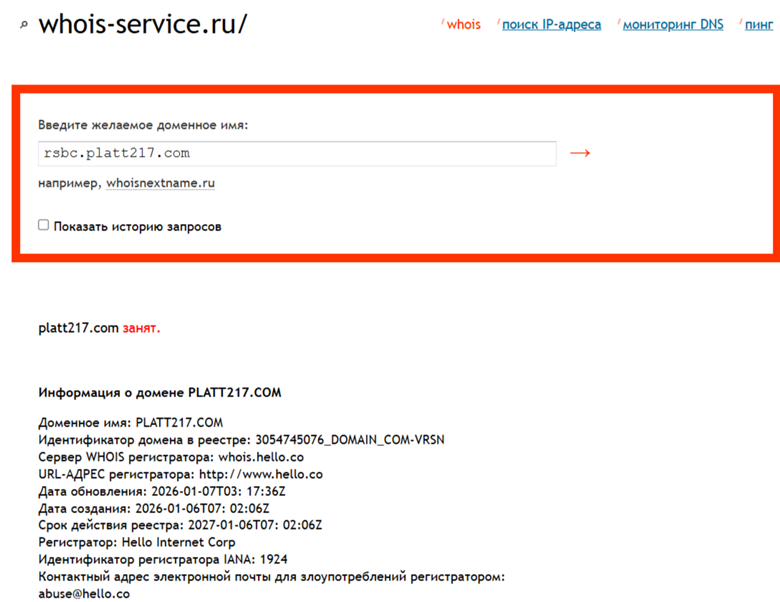Focus the domain name input field

[x=296, y=153]
